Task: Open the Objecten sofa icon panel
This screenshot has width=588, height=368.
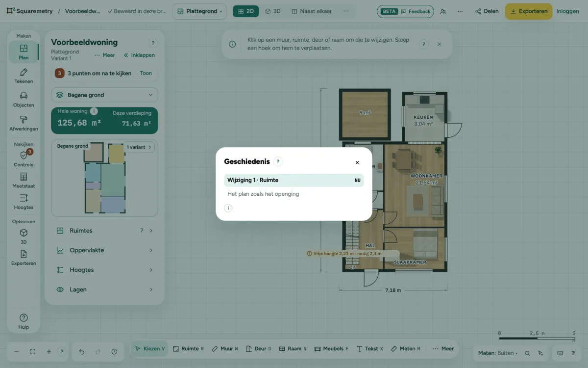Action: pos(24,100)
